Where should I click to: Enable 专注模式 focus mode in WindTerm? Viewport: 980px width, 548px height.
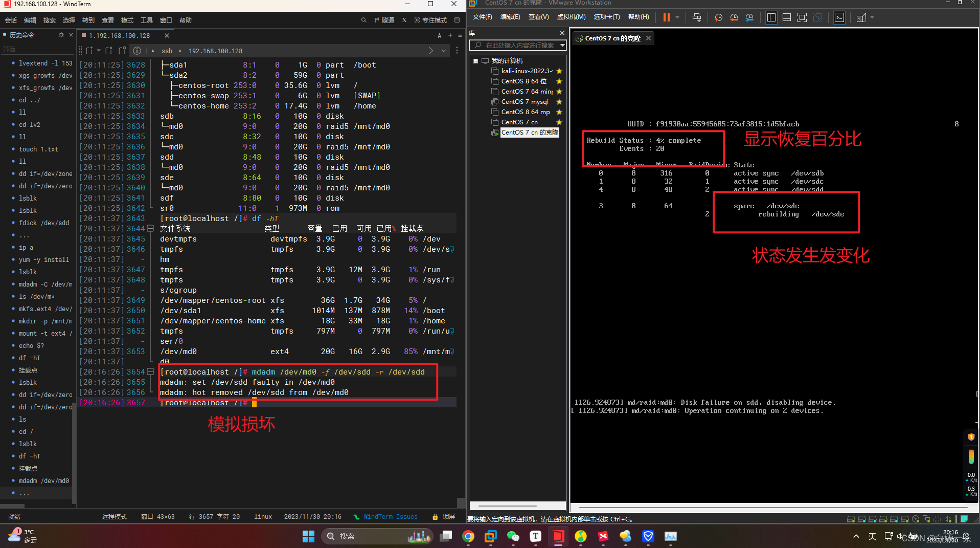point(430,20)
